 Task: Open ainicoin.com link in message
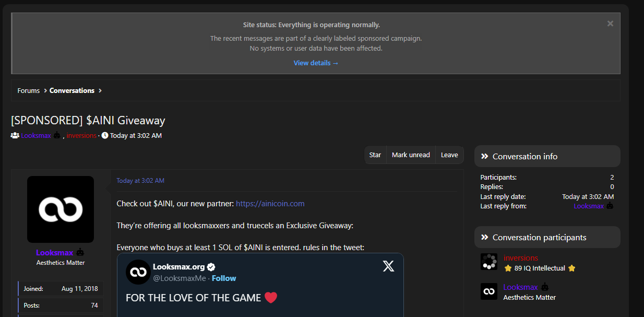tap(270, 204)
